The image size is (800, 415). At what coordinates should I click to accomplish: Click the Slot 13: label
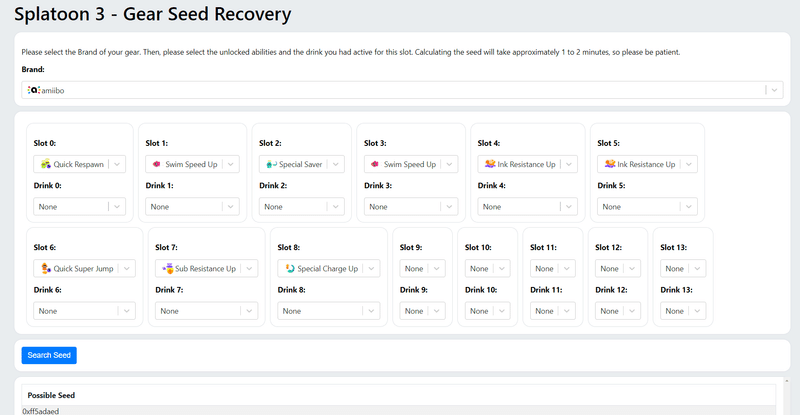[x=674, y=247]
